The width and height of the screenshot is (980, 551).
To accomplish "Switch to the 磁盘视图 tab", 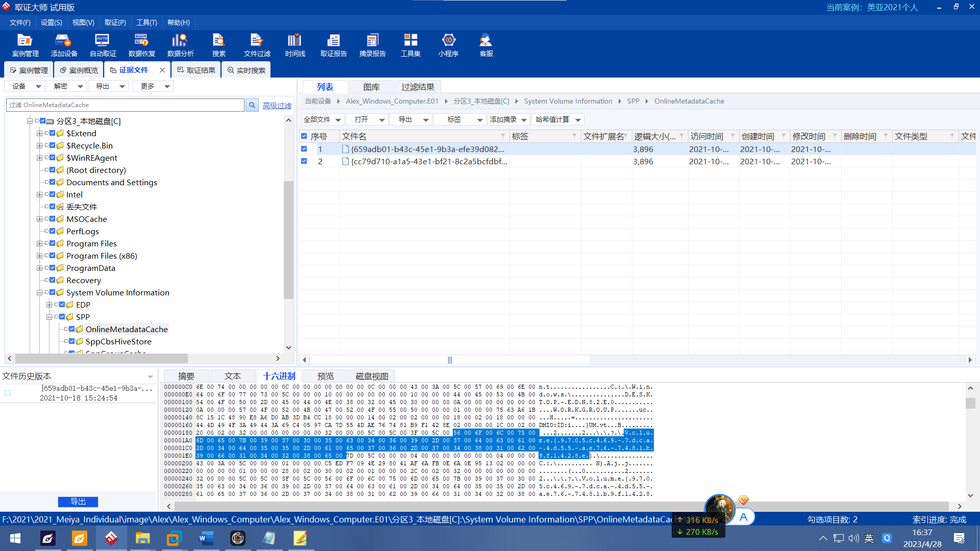I will (372, 376).
